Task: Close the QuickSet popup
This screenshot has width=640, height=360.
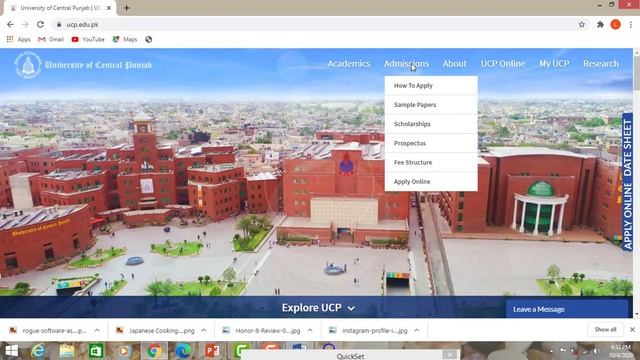Action: pyautogui.click(x=450, y=355)
